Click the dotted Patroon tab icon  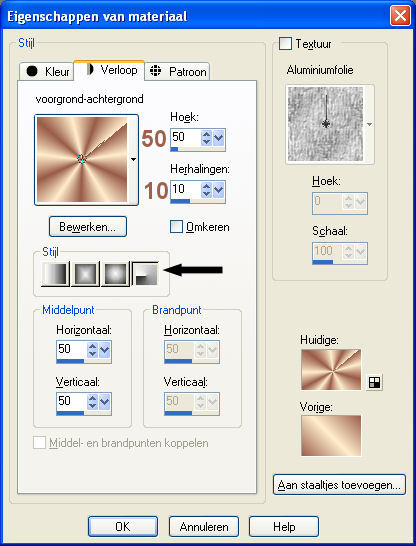[155, 71]
